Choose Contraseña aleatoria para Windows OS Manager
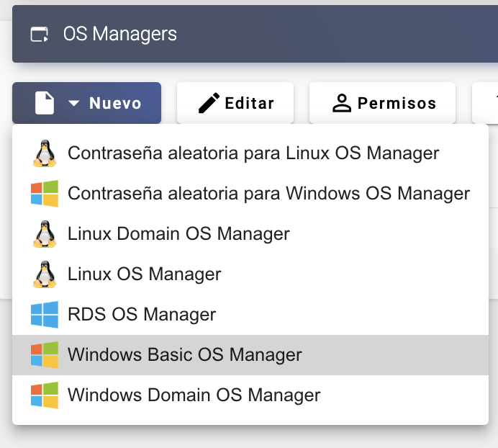Viewport: 498px width, 448px height. coord(268,194)
